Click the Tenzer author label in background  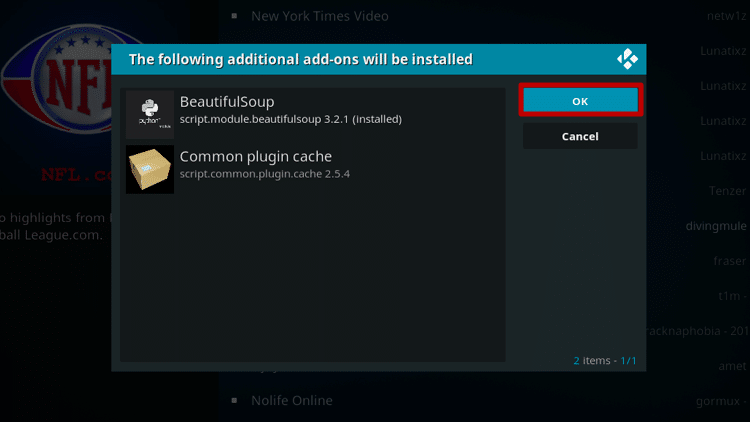[x=727, y=191]
